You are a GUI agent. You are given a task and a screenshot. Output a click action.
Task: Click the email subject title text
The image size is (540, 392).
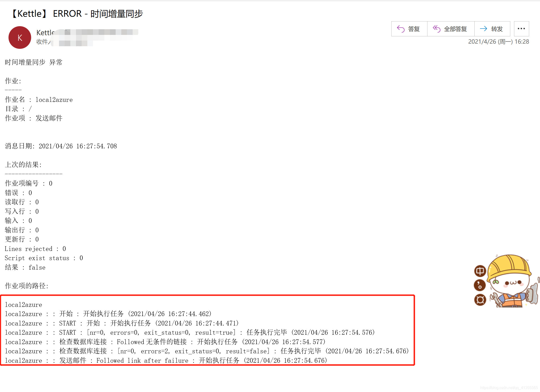coord(77,14)
